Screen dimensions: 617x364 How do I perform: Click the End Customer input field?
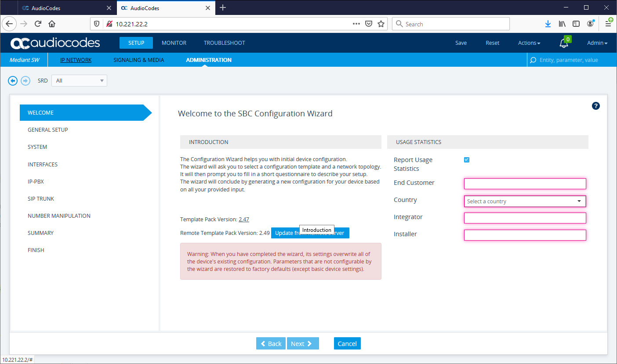tap(525, 184)
